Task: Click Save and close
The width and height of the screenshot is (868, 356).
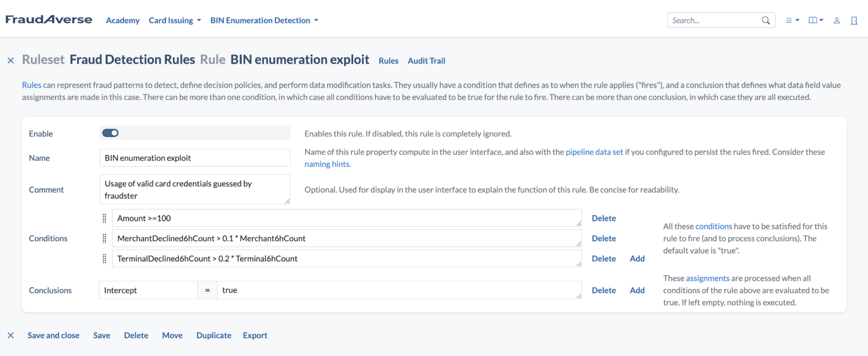Action: coord(54,335)
